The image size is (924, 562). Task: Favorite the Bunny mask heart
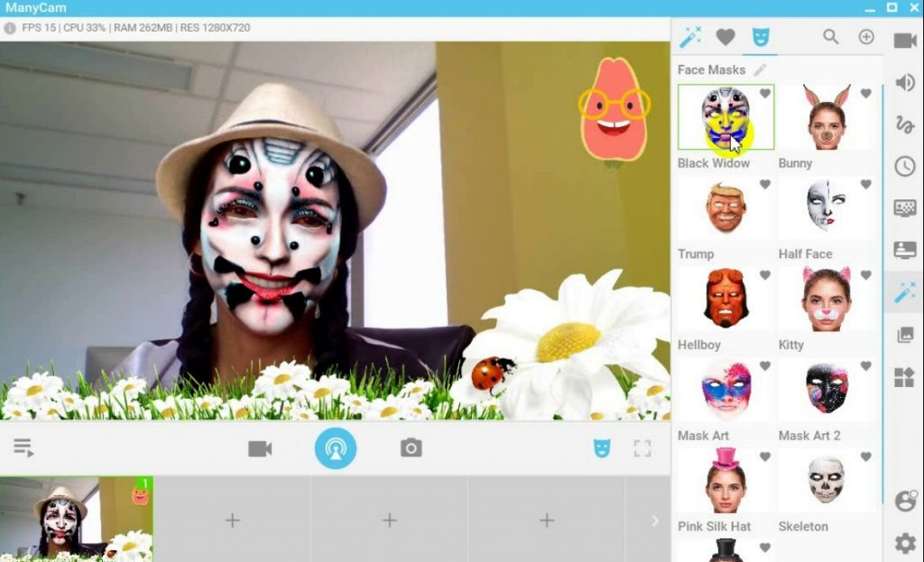pos(866,94)
